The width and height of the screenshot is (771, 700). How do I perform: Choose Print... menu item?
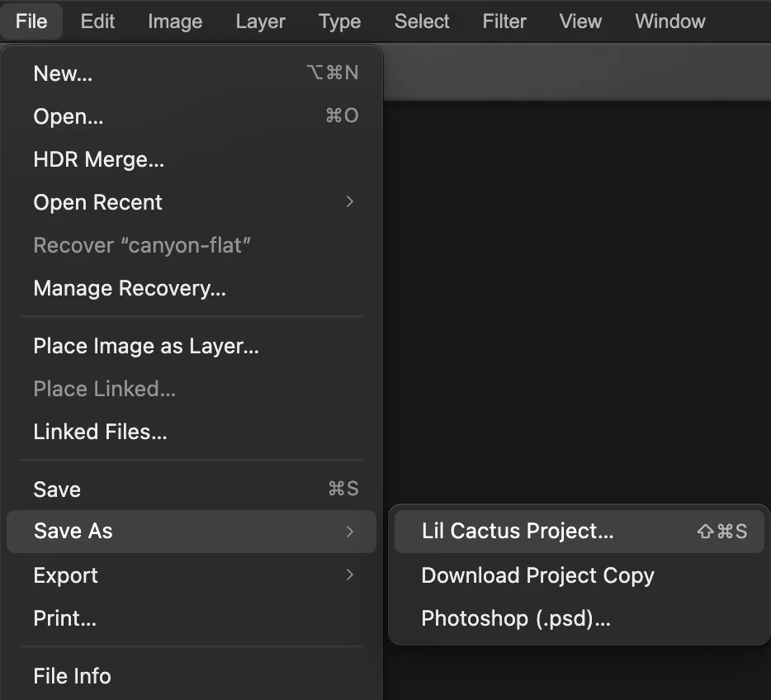pos(192,618)
